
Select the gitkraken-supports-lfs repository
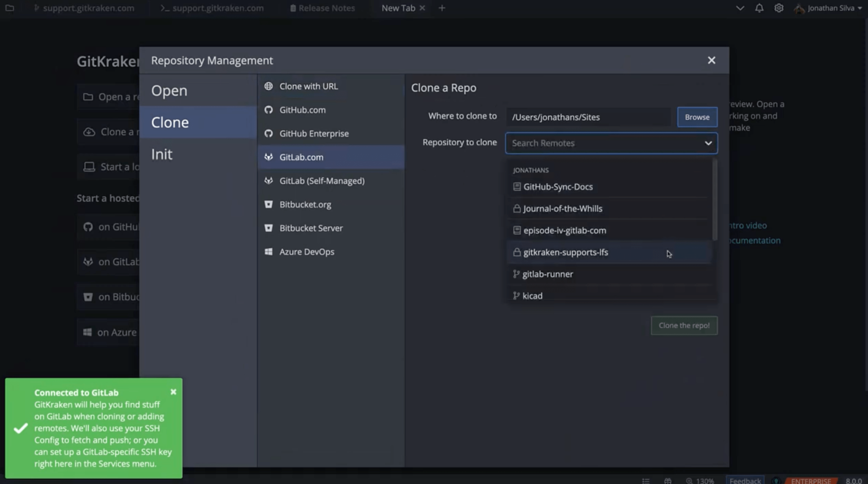[565, 252]
